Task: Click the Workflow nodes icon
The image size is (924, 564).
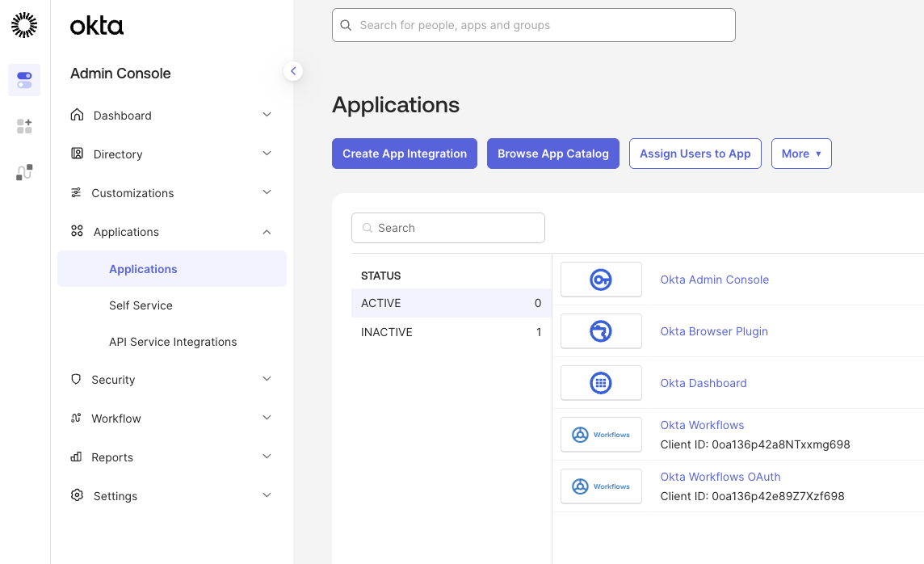Action: (x=76, y=418)
